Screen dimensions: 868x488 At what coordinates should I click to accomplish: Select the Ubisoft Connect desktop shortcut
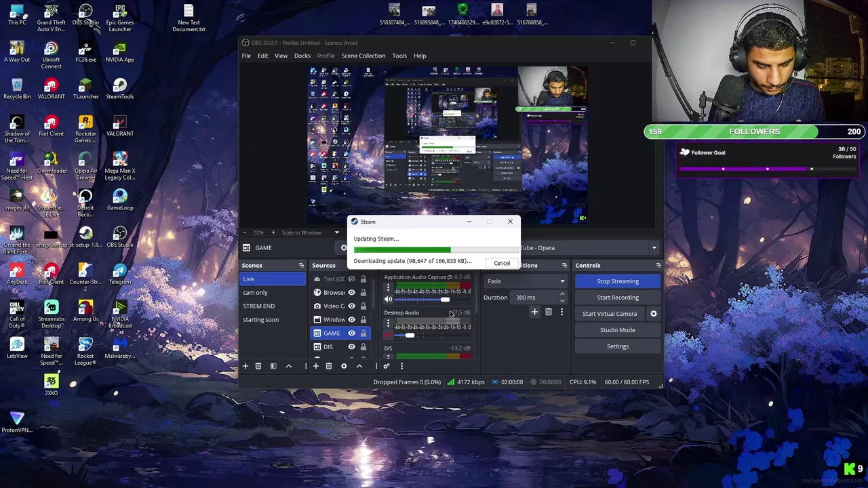[51, 56]
